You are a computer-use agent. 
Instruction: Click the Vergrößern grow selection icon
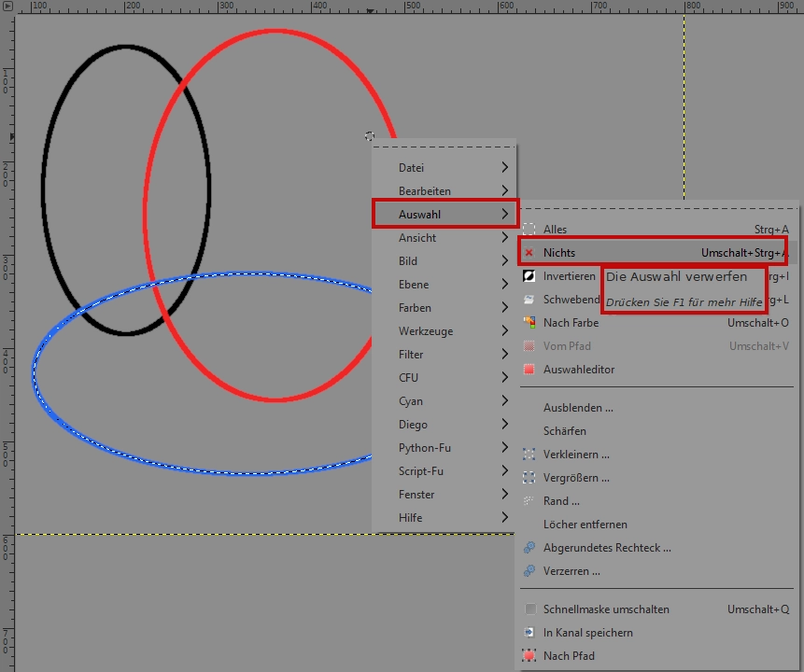529,478
